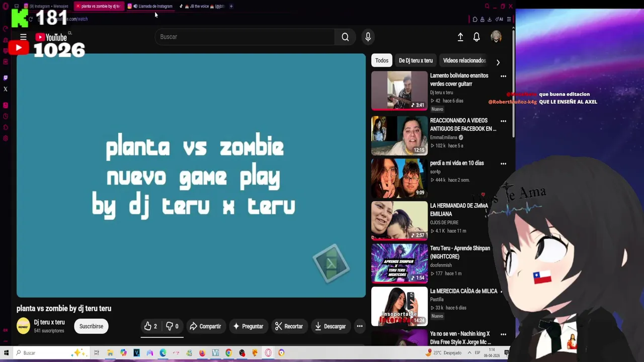
Task: Open Task View on the taskbar
Action: coord(97,353)
